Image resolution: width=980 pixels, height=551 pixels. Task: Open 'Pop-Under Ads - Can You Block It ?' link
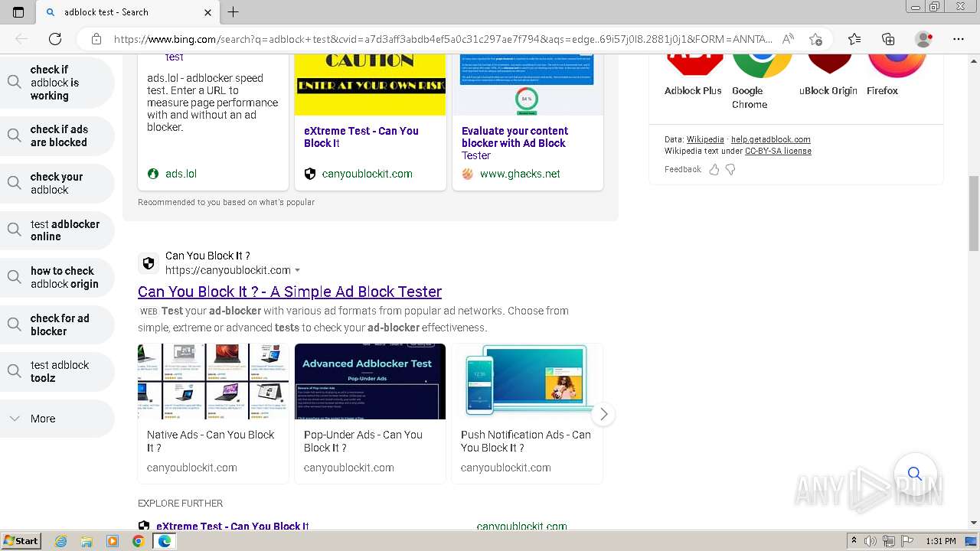click(363, 441)
